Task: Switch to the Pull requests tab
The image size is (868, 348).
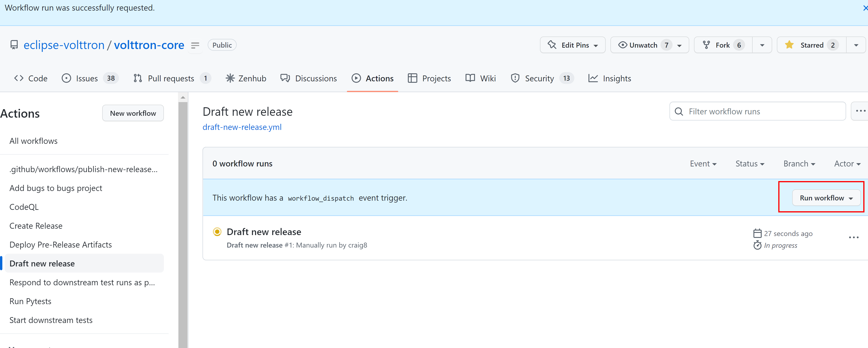Action: (172, 79)
